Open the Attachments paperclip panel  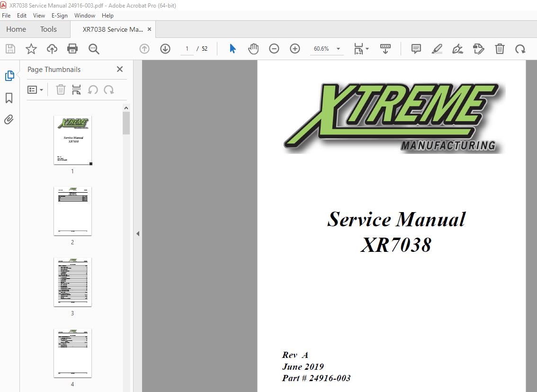click(x=9, y=119)
